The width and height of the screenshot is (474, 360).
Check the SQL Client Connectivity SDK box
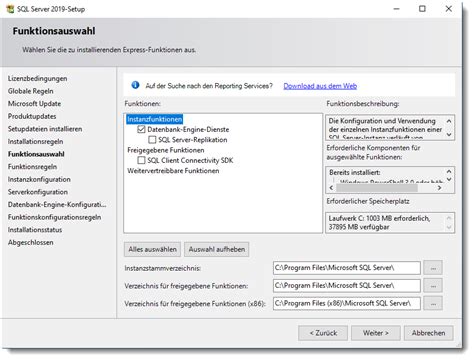tap(141, 160)
